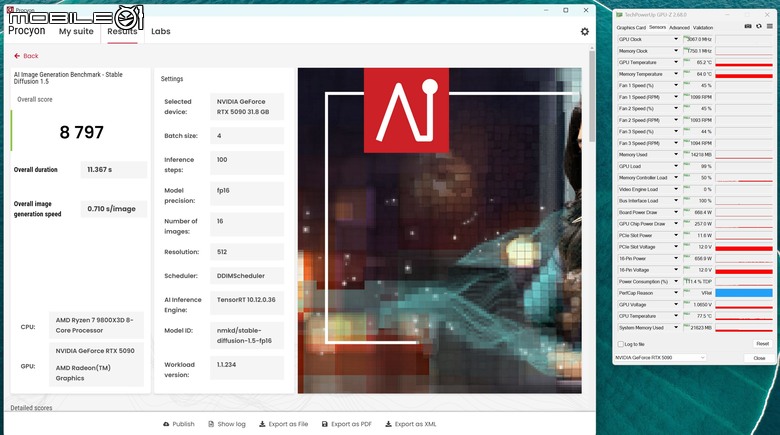Click the GPU-Z refresh icon

(759, 26)
